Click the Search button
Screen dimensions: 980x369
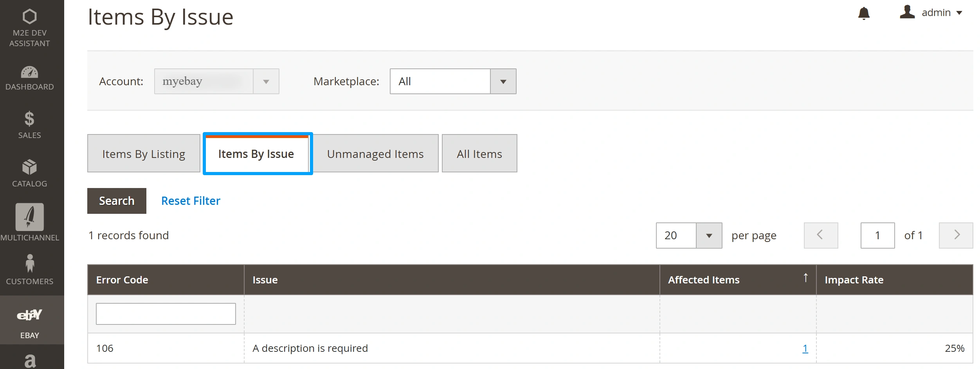tap(117, 201)
